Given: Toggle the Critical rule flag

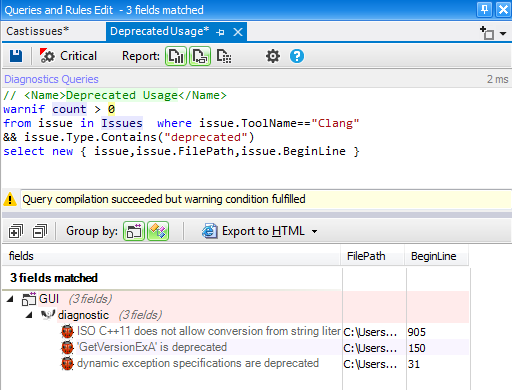Looking at the screenshot, I should pos(68,56).
